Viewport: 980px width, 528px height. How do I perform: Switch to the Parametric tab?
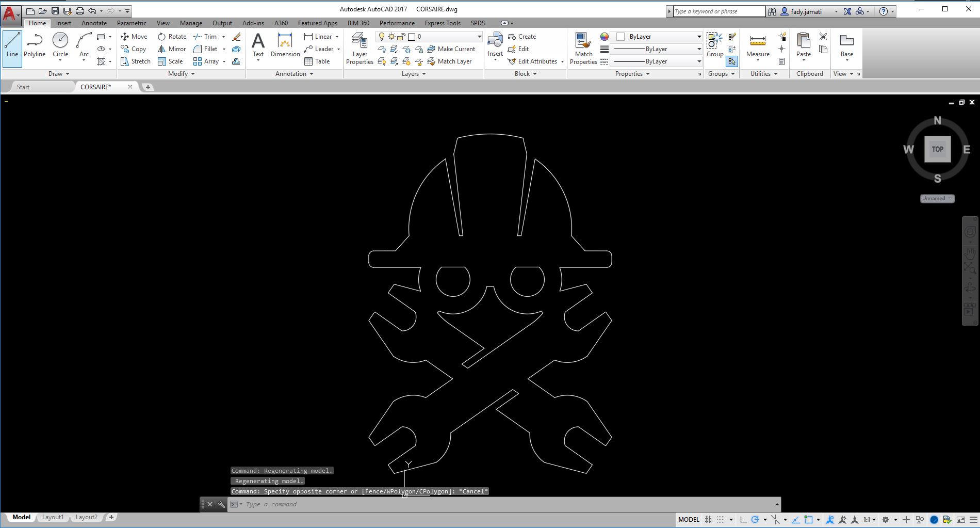tap(132, 23)
